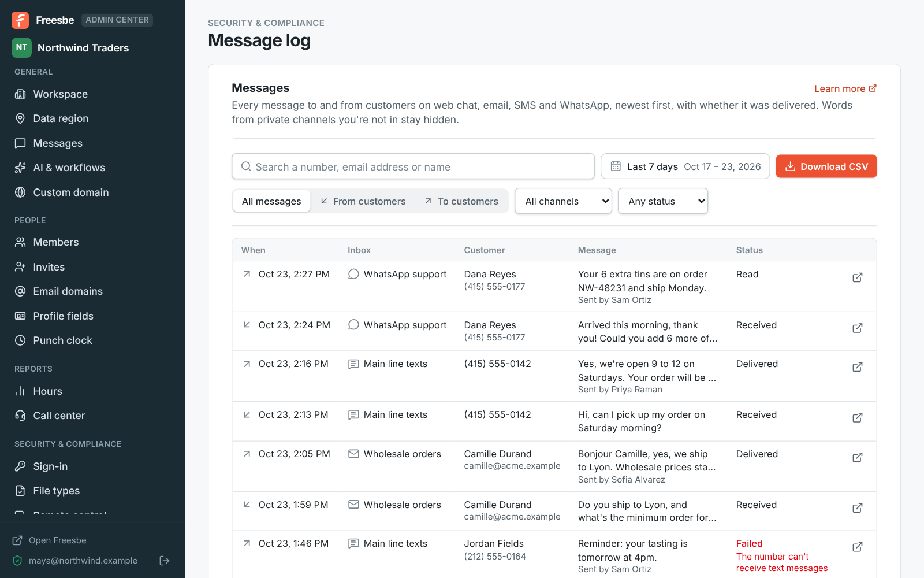Open AI & workflows section

69,168
